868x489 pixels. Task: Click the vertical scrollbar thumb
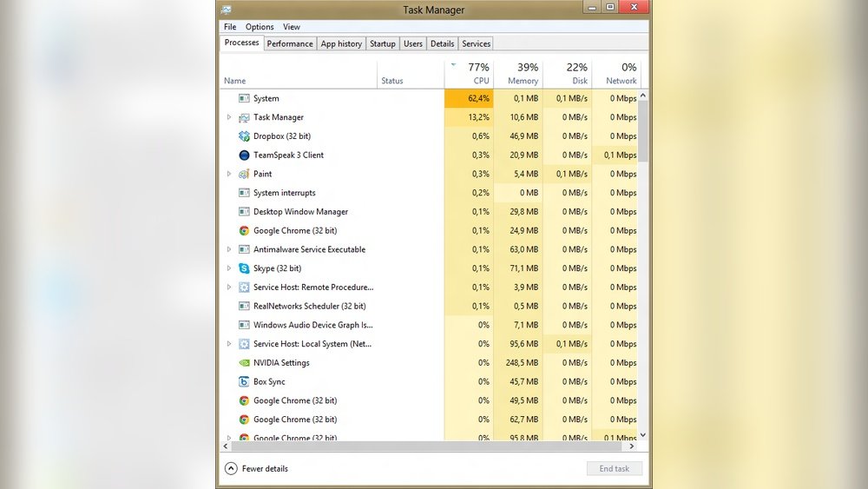click(x=643, y=131)
